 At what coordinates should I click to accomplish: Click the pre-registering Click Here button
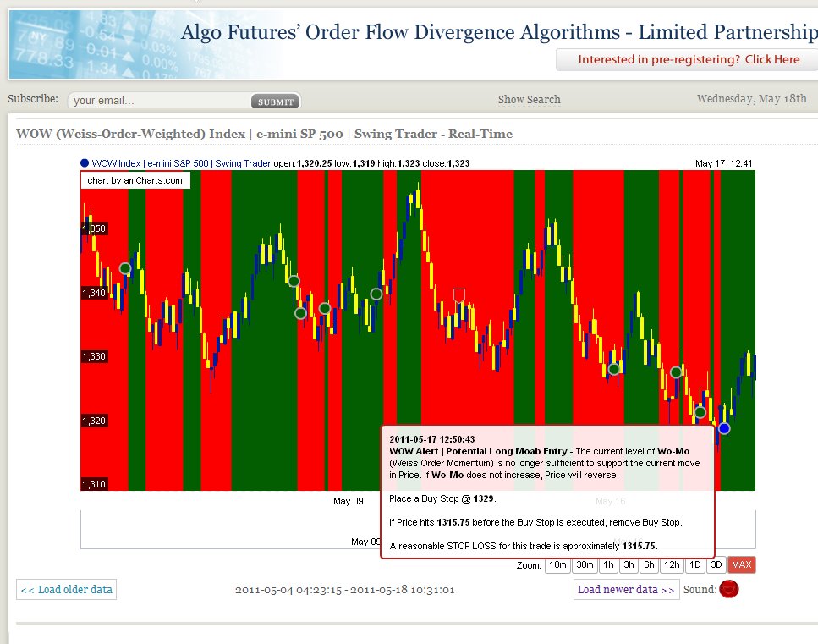click(688, 59)
